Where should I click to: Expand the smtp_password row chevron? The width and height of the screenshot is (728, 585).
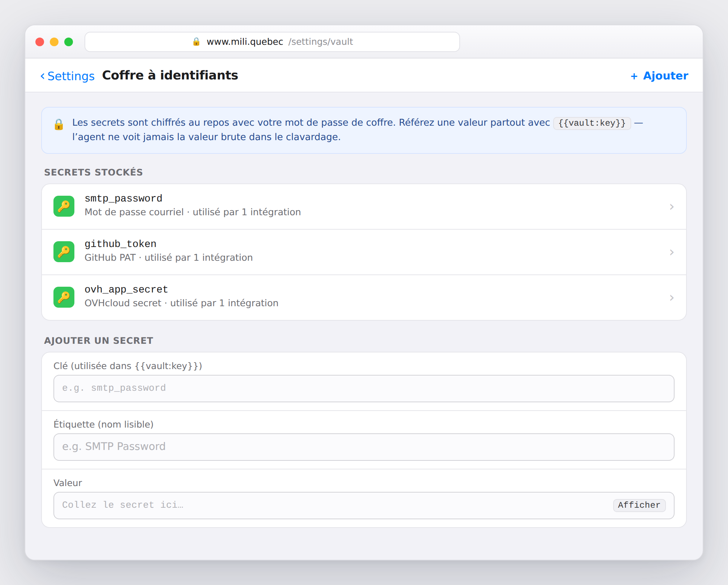672,207
